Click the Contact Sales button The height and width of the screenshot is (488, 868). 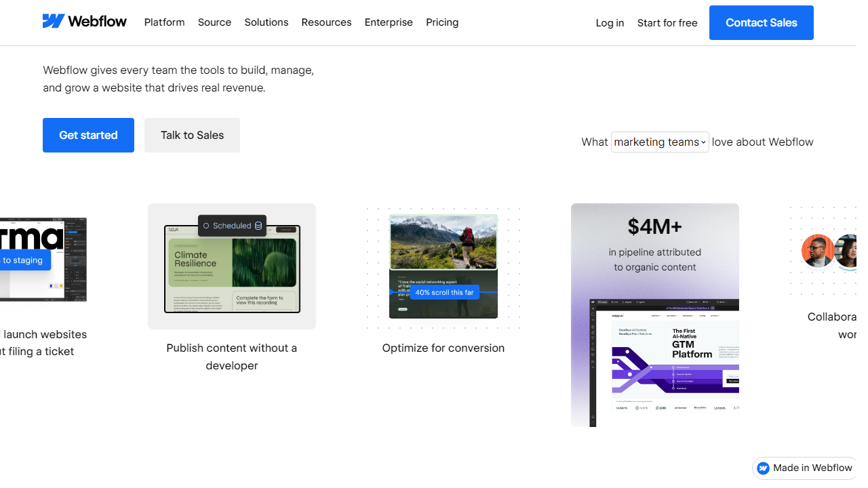(x=761, y=22)
